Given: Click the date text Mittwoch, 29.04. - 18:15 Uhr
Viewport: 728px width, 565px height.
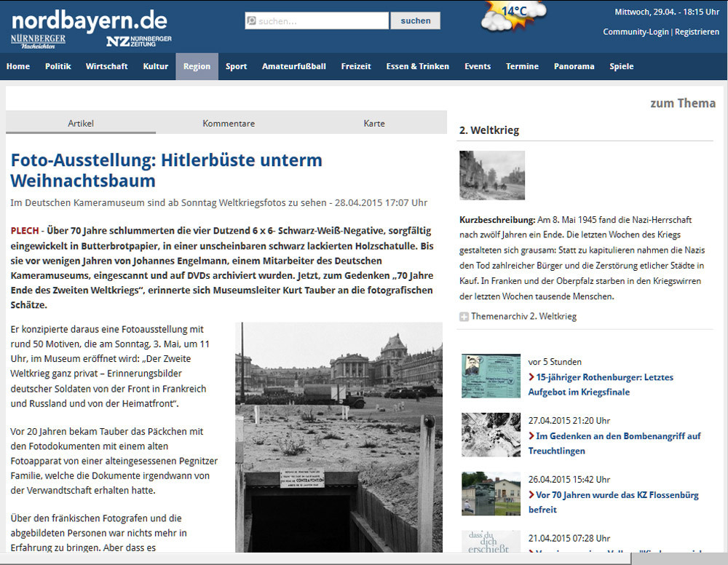Looking at the screenshot, I should tap(667, 12).
